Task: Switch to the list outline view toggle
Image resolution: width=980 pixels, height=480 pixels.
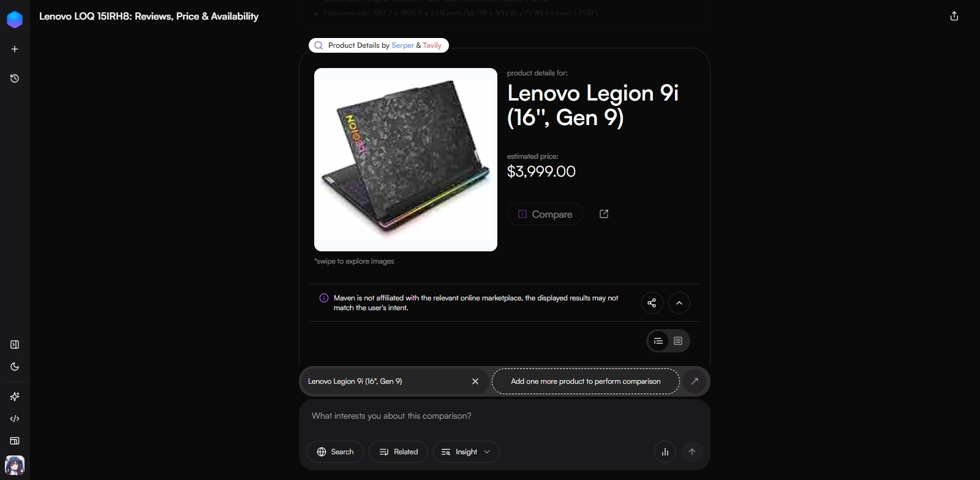Action: pos(658,341)
